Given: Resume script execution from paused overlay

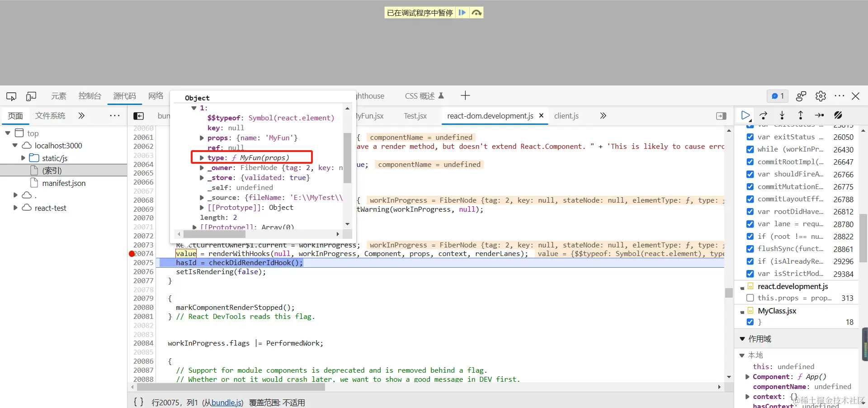Looking at the screenshot, I should pos(462,13).
